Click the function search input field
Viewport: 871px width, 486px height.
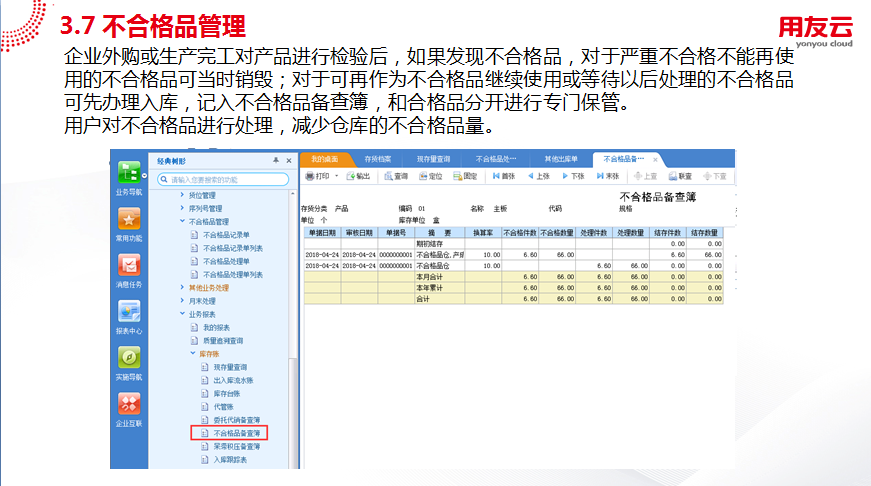(x=228, y=180)
